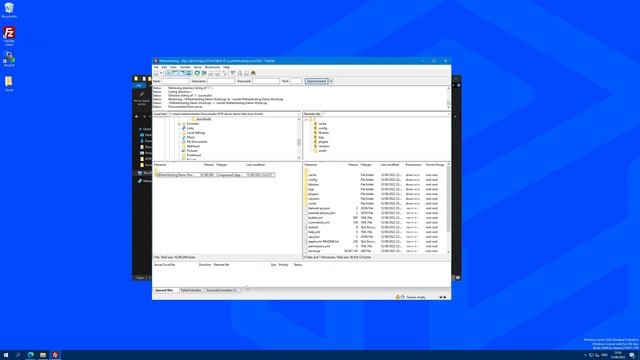Select Local Settings in local tree
640x360 pixels.
tap(196, 133)
